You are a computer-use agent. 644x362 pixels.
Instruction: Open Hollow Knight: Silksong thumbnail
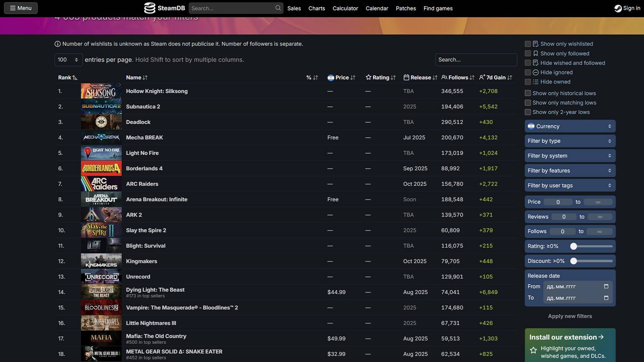[x=101, y=91]
